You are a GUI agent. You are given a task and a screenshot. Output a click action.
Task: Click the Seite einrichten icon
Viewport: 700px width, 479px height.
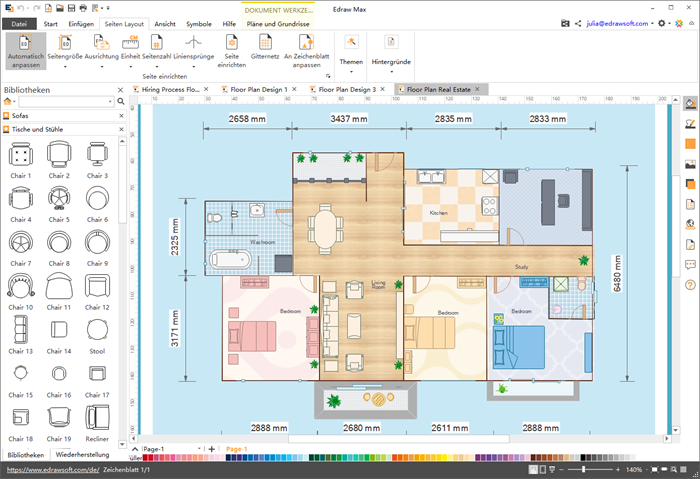tap(231, 42)
